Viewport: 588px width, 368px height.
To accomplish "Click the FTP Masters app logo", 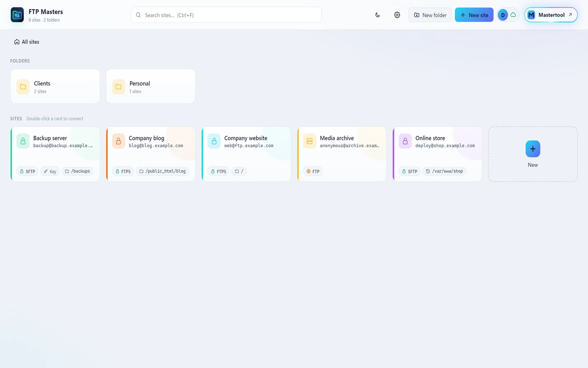I will pos(17,15).
